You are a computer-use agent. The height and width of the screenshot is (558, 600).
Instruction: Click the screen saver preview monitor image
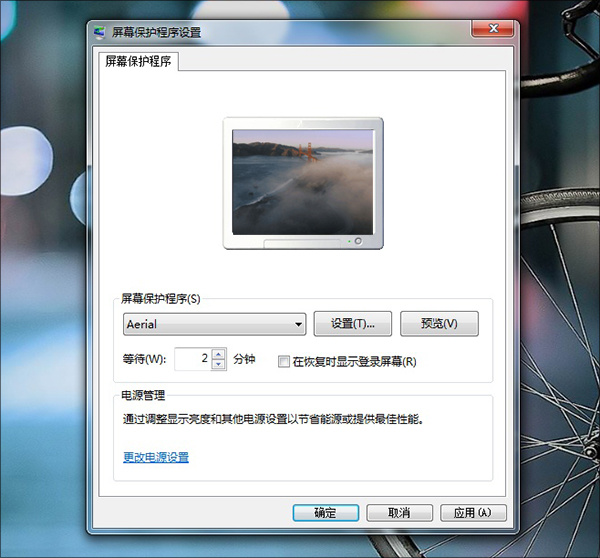(303, 183)
